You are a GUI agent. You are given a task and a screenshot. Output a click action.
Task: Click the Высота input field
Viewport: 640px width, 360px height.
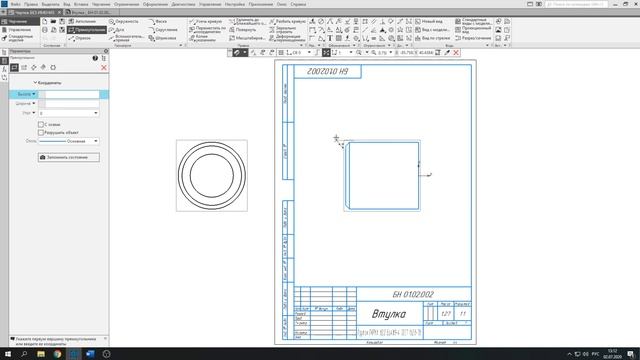pyautogui.click(x=69, y=94)
